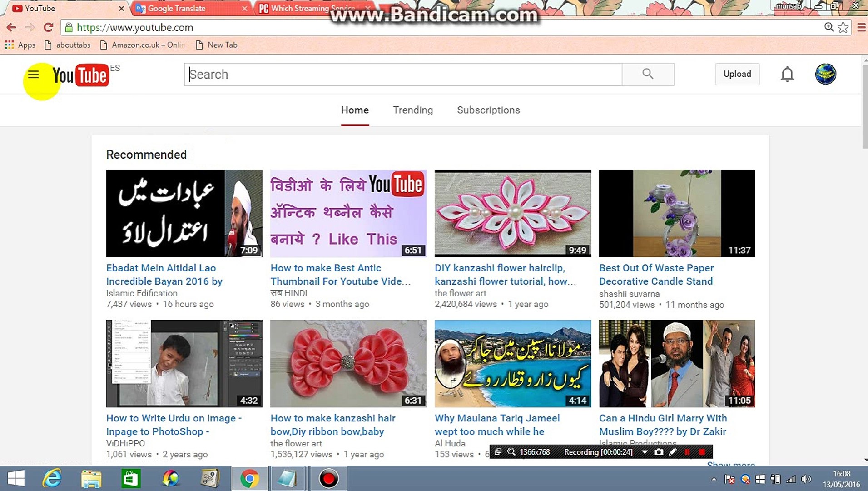Visit the Al Huda channel

tap(450, 443)
